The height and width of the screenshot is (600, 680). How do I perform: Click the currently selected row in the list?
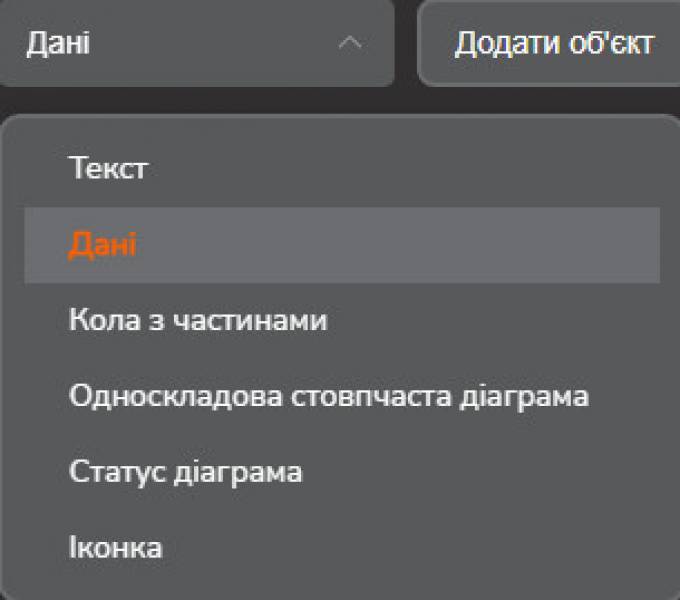tap(340, 245)
